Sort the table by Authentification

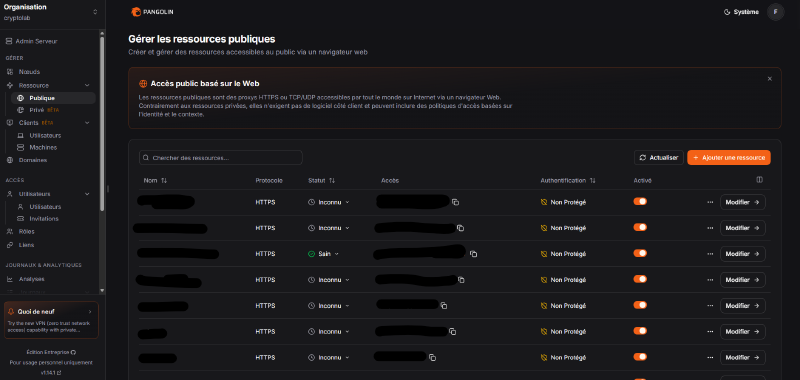[568, 181]
